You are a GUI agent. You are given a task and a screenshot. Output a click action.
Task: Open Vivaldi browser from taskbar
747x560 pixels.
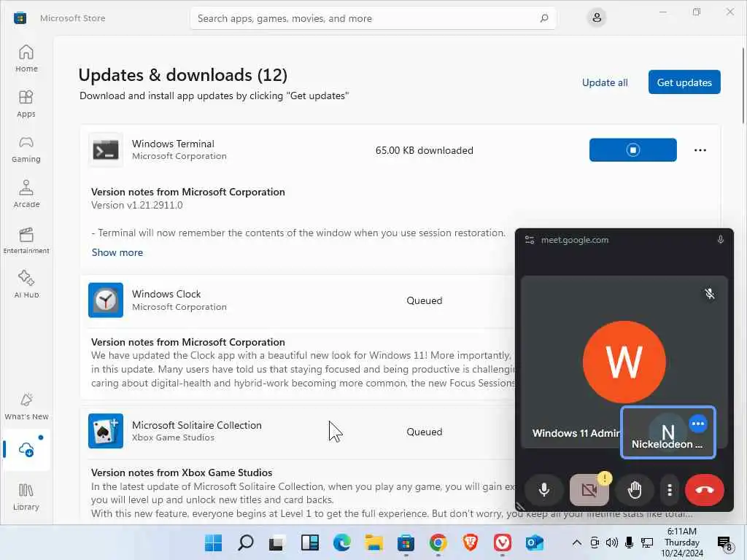click(x=503, y=542)
